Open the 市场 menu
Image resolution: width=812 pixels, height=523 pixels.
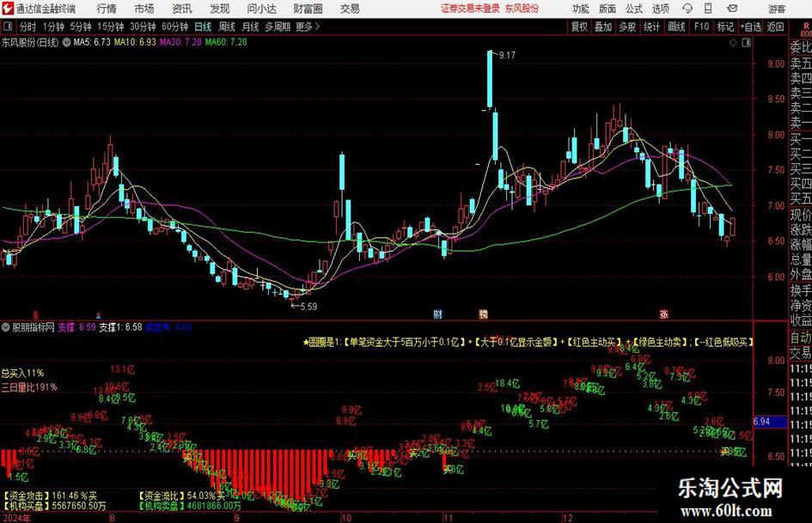[144, 9]
